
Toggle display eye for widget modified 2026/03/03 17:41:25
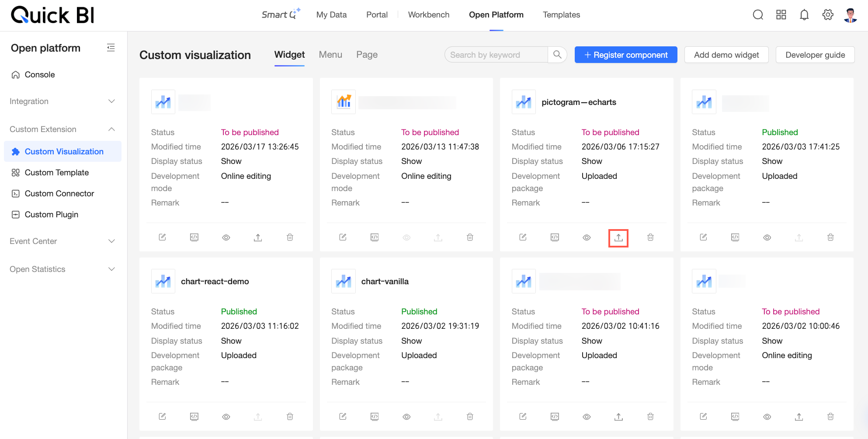point(767,237)
